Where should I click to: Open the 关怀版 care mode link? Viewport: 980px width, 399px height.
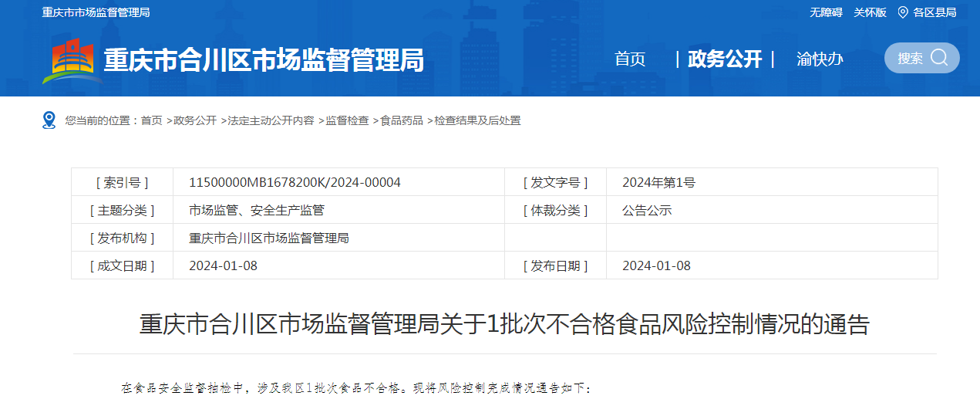click(x=870, y=12)
